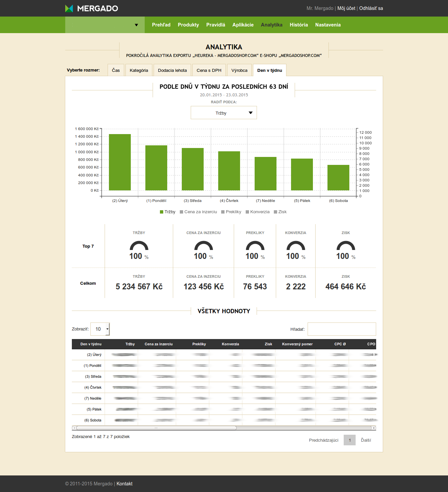Open the Zobraziť rows-per-page dropdown
Viewport: 448px width, 492px height.
[x=100, y=329]
